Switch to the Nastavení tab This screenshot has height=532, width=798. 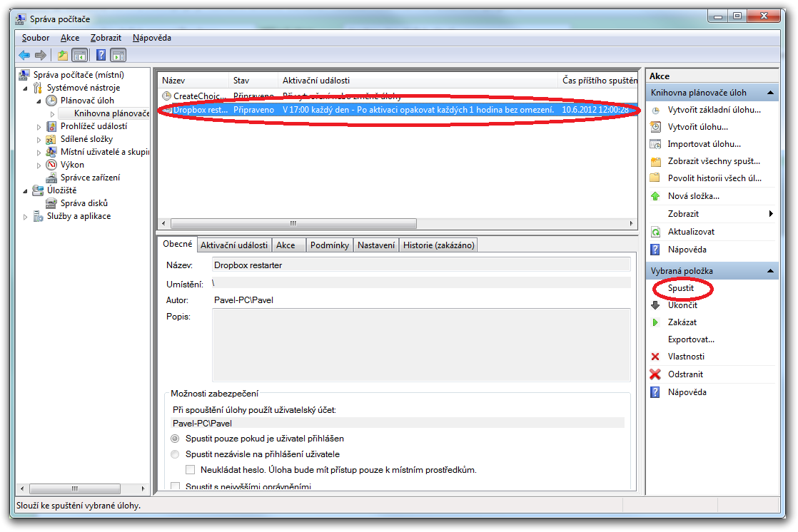376,245
